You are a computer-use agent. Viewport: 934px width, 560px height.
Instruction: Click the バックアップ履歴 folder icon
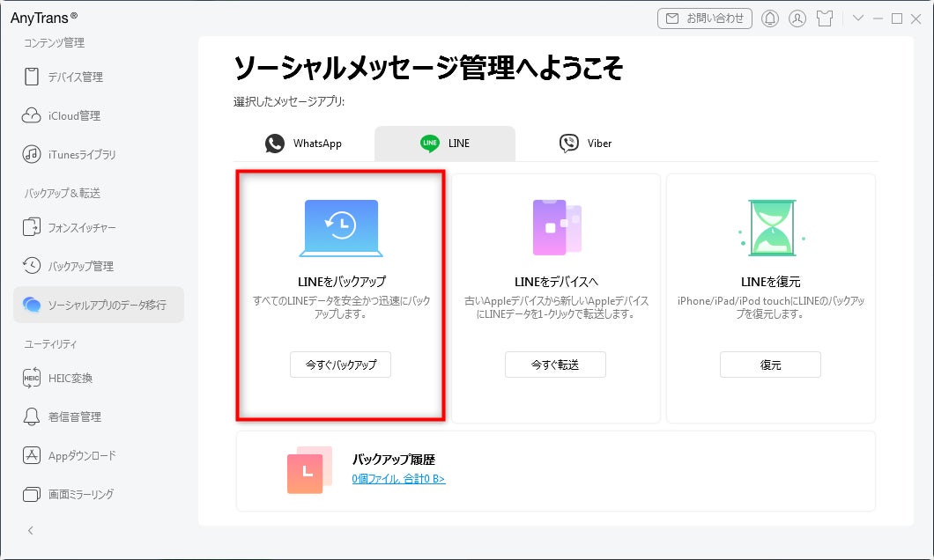click(x=309, y=470)
